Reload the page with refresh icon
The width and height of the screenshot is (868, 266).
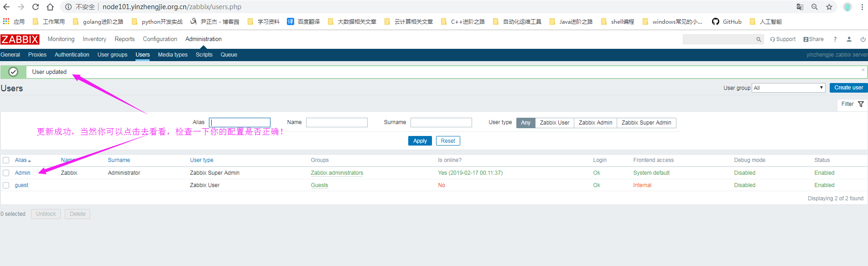coord(36,7)
